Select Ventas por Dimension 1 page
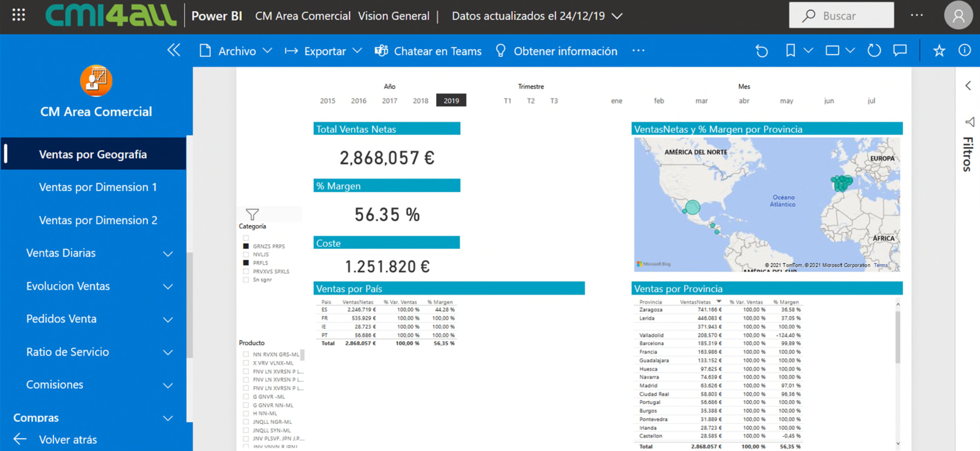 [98, 187]
